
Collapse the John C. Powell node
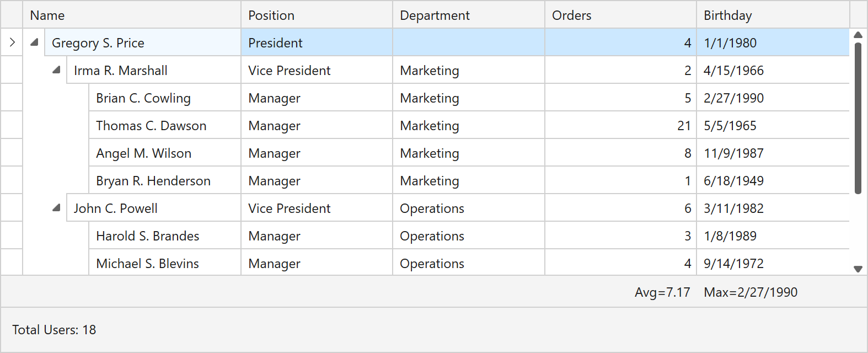56,208
